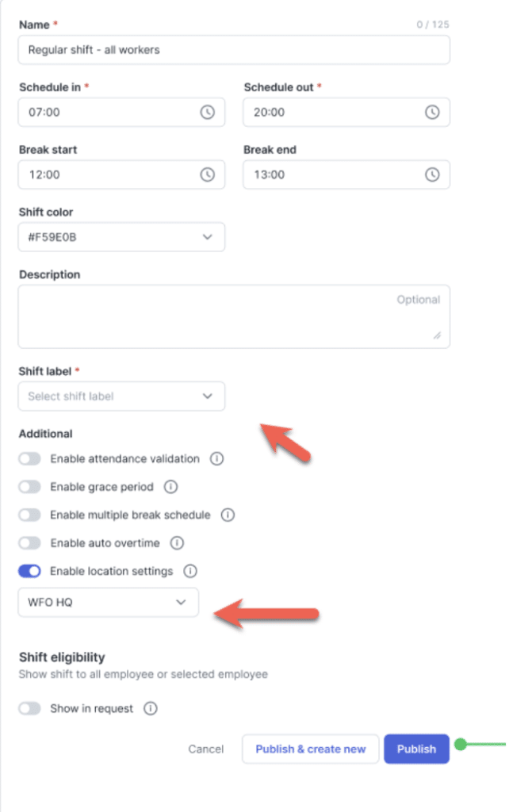
Task: Click info icon beside multiple break schedule
Action: pos(228,515)
